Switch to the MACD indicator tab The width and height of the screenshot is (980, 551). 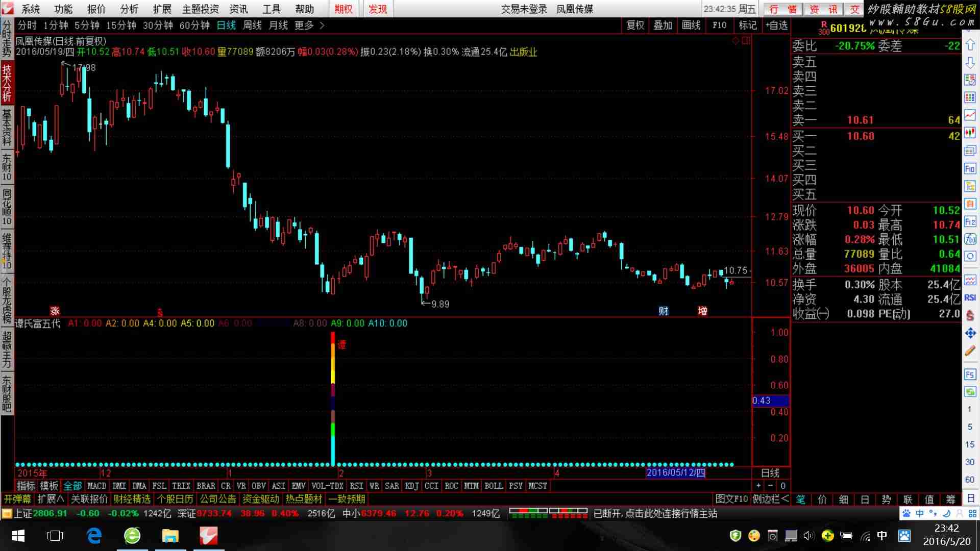[x=97, y=486]
